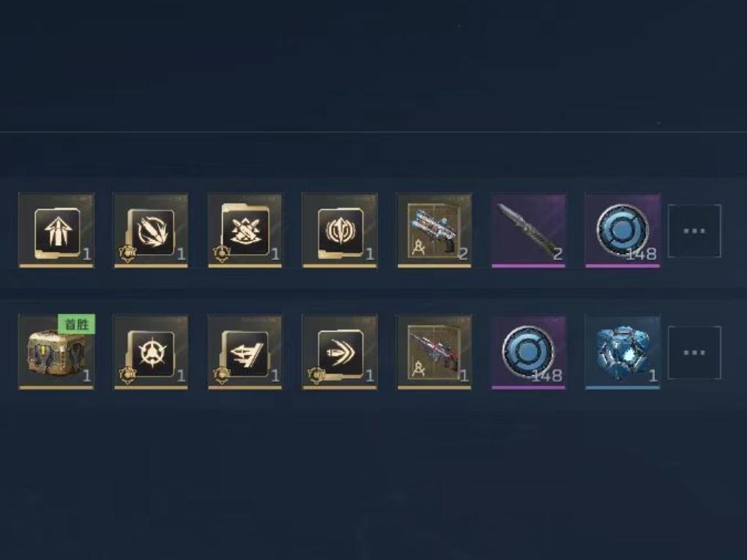Select the upward triple-arrow card

[56, 231]
